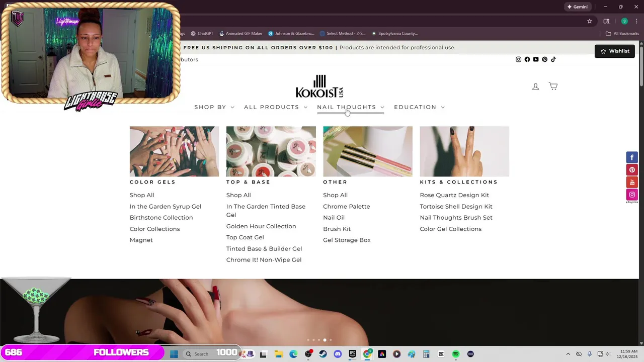Click the Gemini button in title bar
Image resolution: width=644 pixels, height=362 pixels.
[577, 7]
